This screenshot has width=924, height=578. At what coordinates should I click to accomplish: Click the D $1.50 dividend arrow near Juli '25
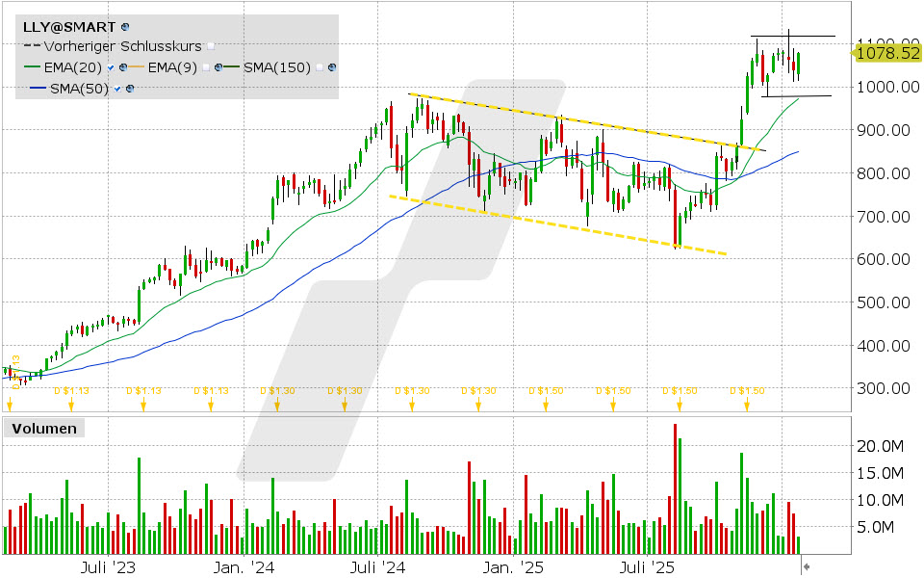tap(679, 404)
